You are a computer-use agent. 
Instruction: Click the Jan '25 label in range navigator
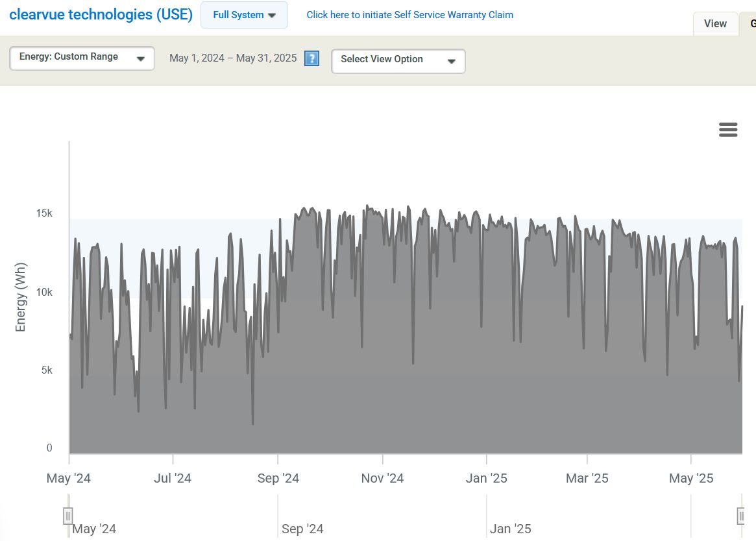[510, 529]
